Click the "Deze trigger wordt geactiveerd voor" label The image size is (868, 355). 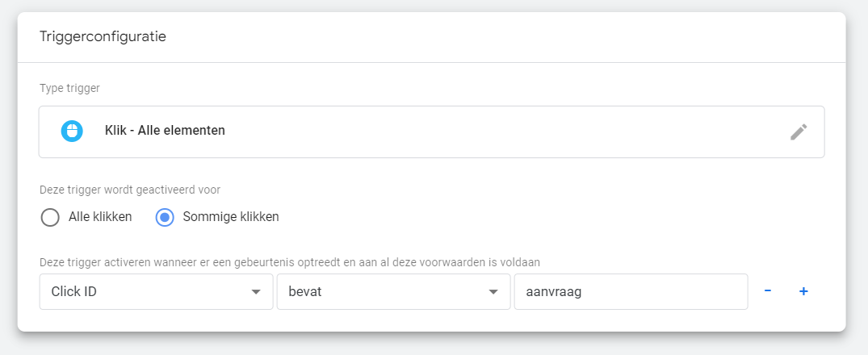(x=130, y=190)
